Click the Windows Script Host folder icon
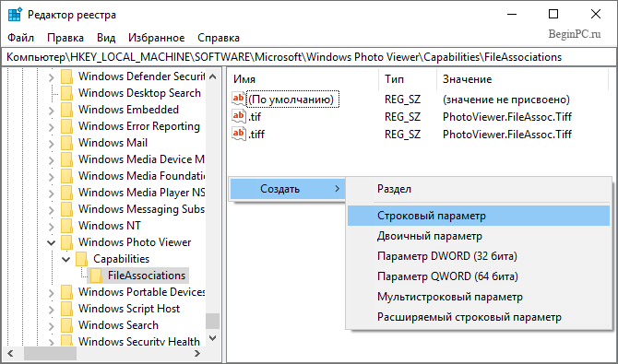618x364 pixels. tap(67, 309)
